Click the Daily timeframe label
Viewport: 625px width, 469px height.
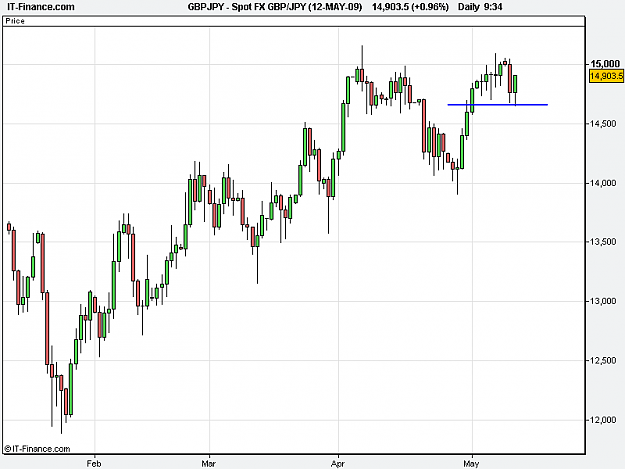[x=469, y=7]
